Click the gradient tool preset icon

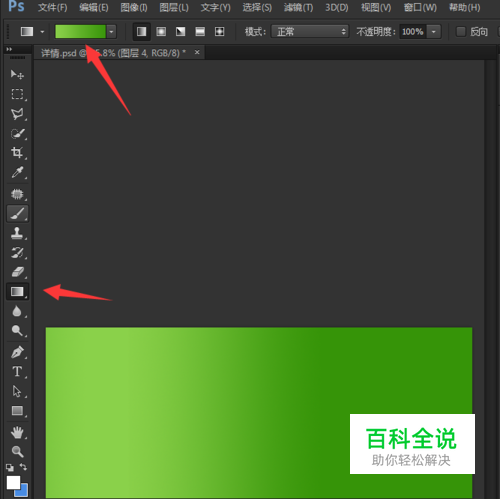[x=27, y=32]
